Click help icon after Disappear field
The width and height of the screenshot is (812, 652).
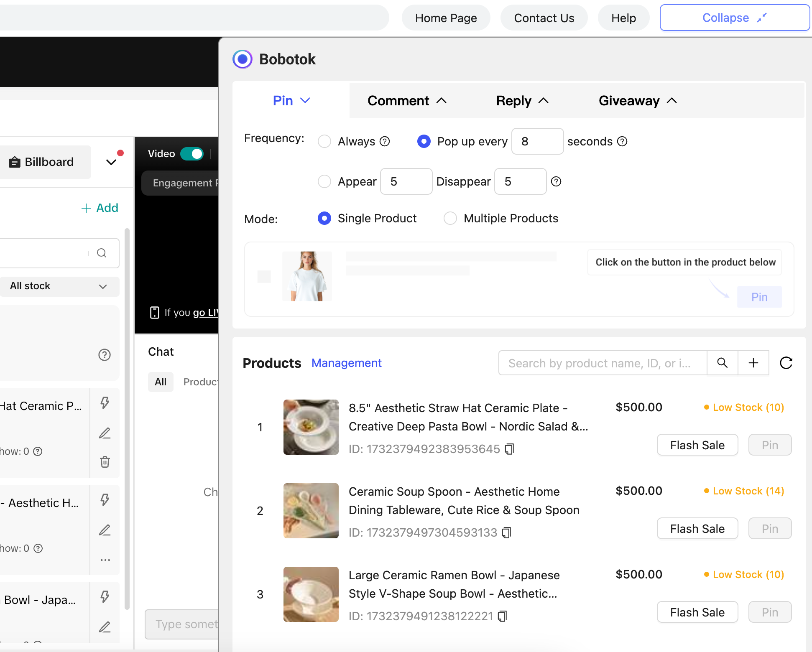point(556,181)
